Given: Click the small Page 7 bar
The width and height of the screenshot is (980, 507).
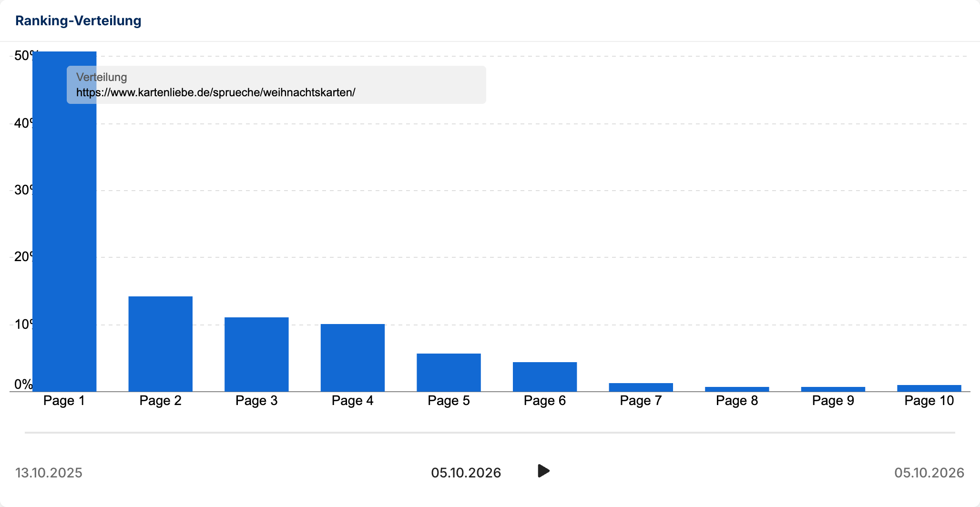Looking at the screenshot, I should pyautogui.click(x=641, y=387).
